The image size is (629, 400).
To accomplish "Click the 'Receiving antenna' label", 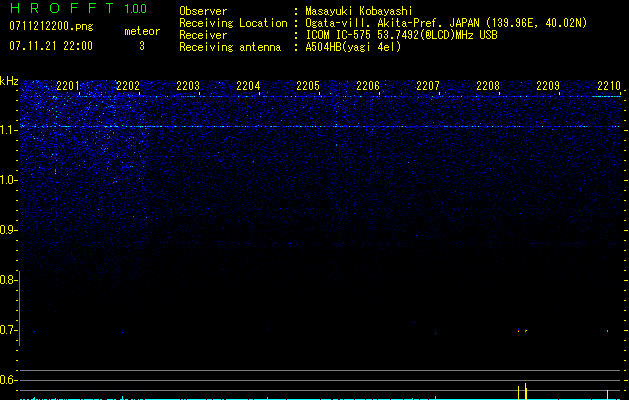I will tap(230, 47).
